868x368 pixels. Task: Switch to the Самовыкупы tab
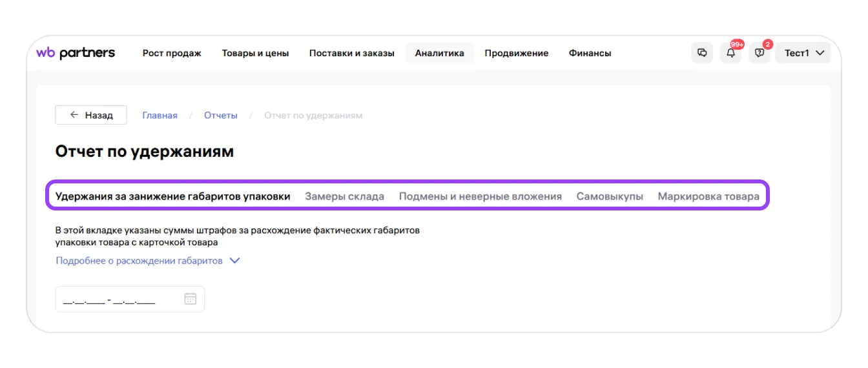click(610, 196)
